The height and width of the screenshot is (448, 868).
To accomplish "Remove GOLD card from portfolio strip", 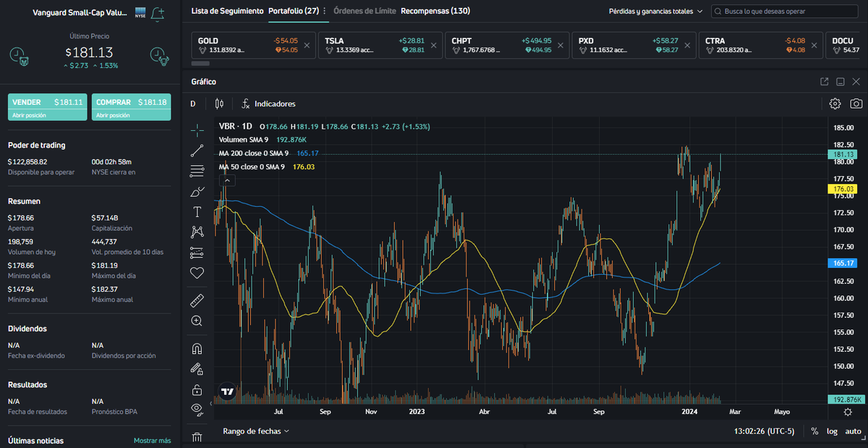I will point(307,46).
